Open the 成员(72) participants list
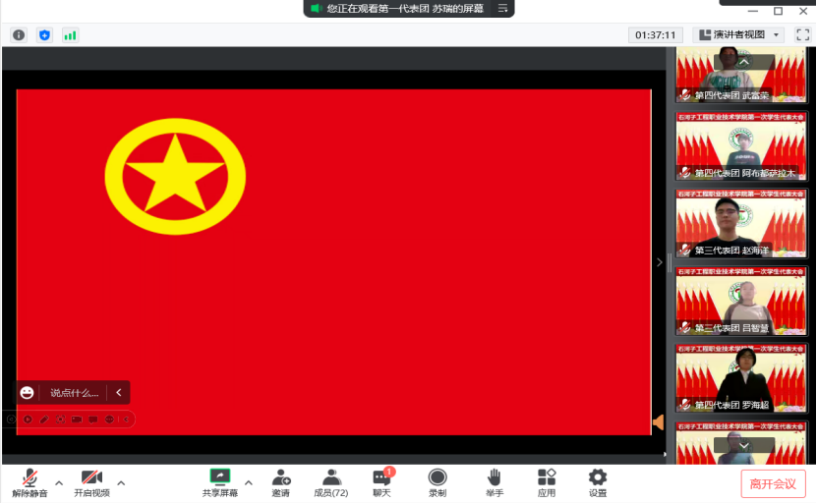 (330, 482)
